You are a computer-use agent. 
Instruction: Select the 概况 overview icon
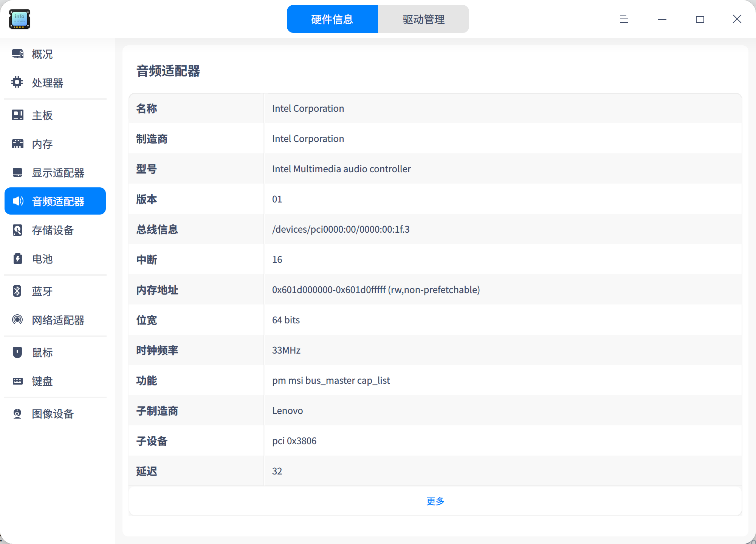click(17, 54)
